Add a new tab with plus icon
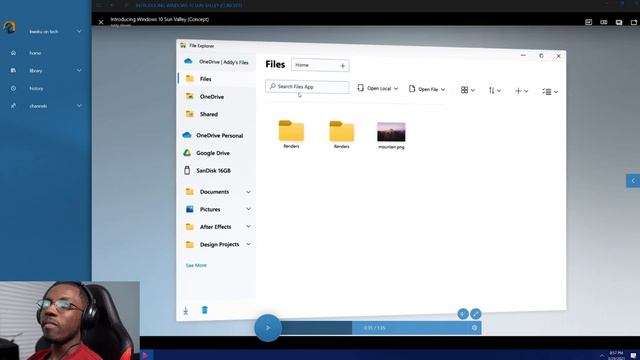Viewport: 640px width, 360px height. (343, 66)
